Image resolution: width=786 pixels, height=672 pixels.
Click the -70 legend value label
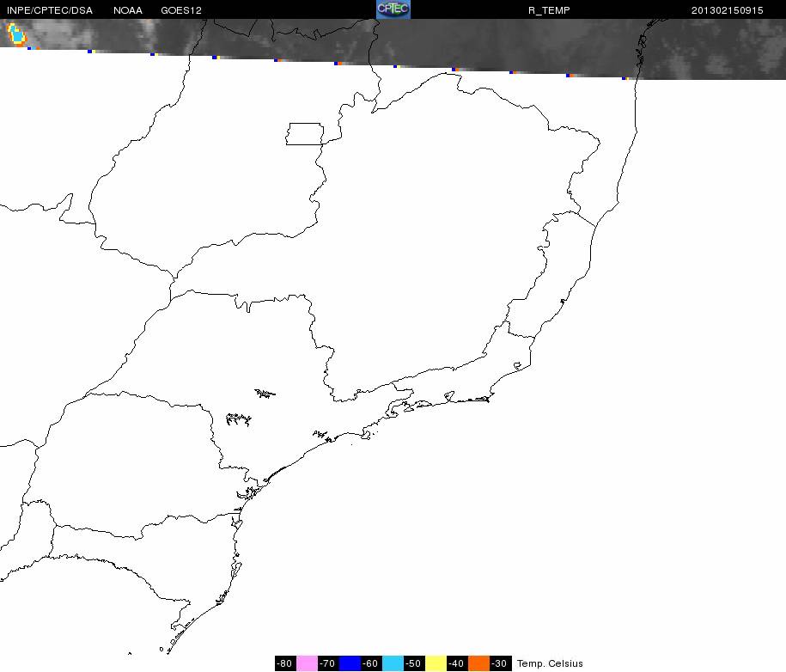(x=328, y=663)
